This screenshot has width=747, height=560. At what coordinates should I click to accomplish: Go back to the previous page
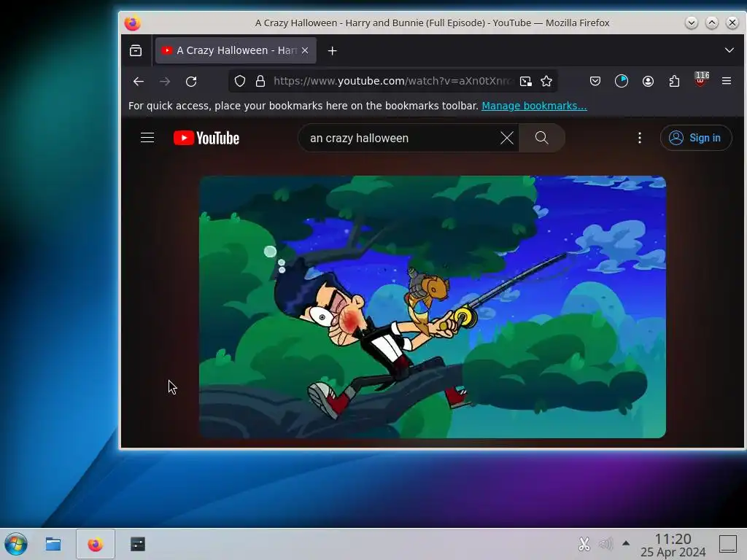pos(139,82)
